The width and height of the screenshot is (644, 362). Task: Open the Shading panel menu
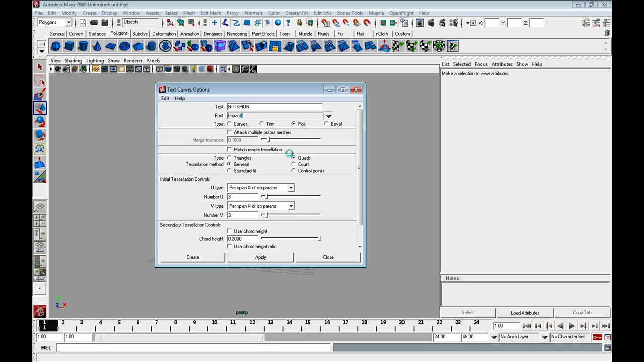pos(73,61)
